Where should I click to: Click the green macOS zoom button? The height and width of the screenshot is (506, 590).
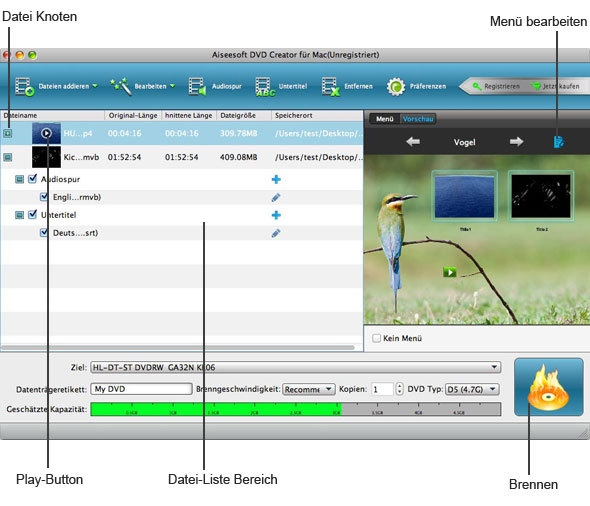tap(32, 55)
